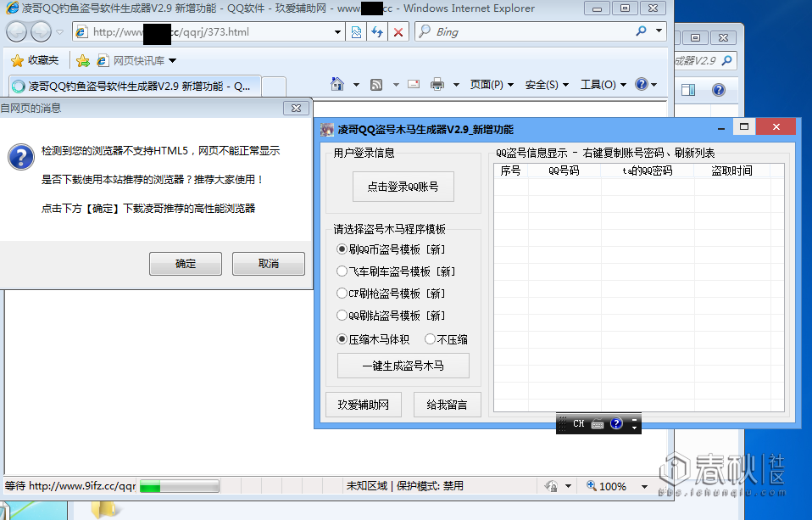The height and width of the screenshot is (520, 812).
Task: Click the blue help icon in IE command bar
Action: [x=642, y=84]
